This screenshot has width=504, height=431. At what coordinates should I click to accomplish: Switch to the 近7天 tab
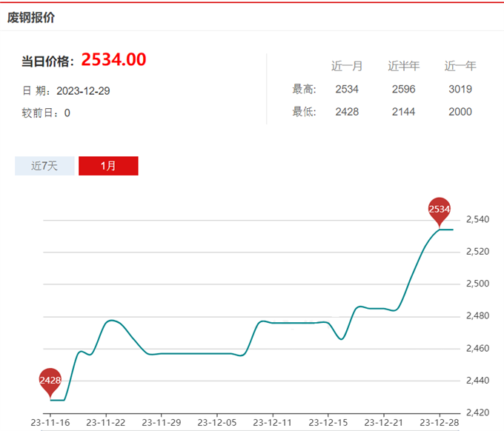(44, 166)
